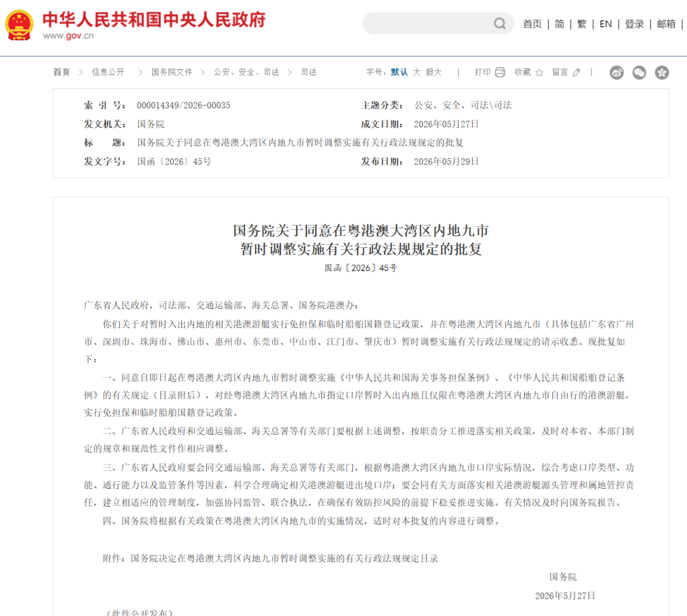Share via the QZone star icon
Screen dimensions: 687x616
(x=662, y=72)
